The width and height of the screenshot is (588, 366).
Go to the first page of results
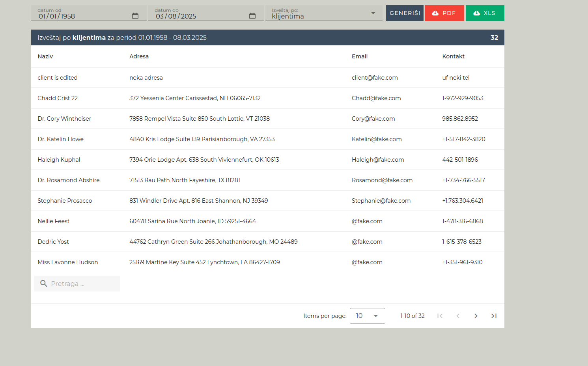click(440, 316)
